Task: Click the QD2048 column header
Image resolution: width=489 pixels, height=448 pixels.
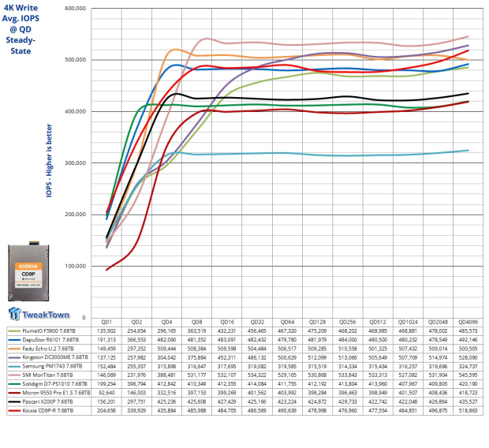Action: [x=438, y=323]
